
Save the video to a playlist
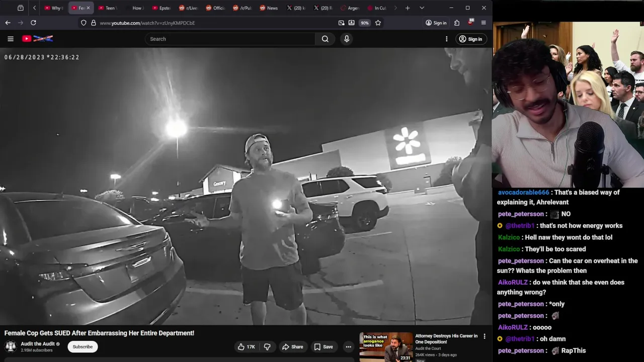(x=323, y=347)
